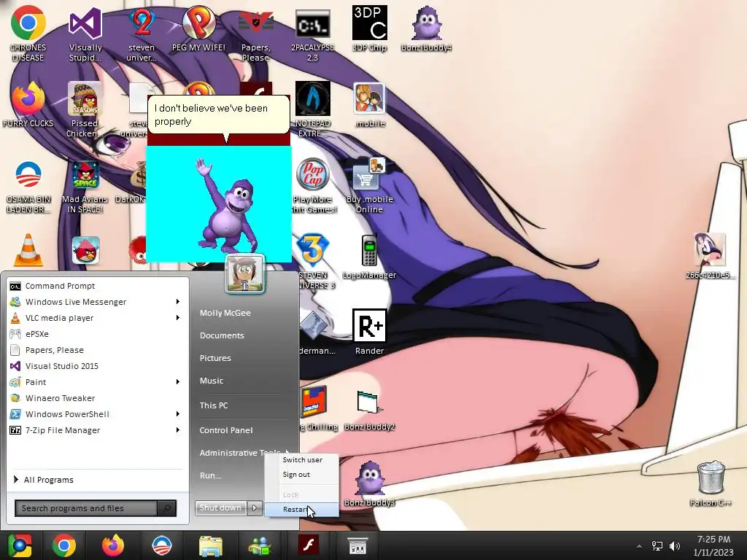Screen dimensions: 747x560
Task: Open the Buy .mobile Online icon
Action: click(370, 186)
